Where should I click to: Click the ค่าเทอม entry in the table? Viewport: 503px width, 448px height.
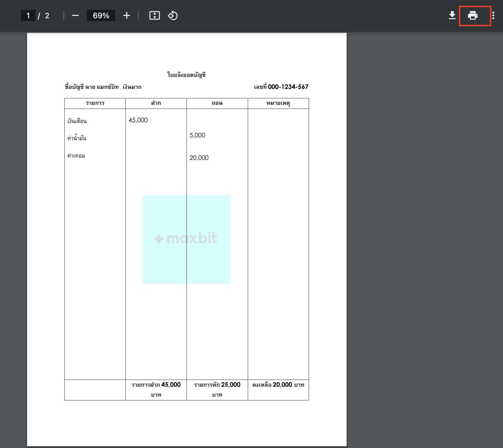[x=75, y=156]
